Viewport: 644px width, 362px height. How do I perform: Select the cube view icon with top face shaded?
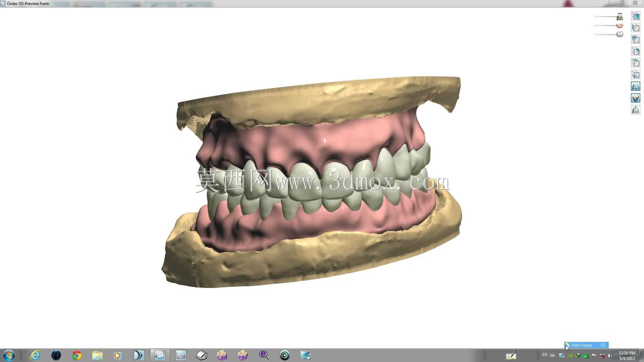[636, 63]
